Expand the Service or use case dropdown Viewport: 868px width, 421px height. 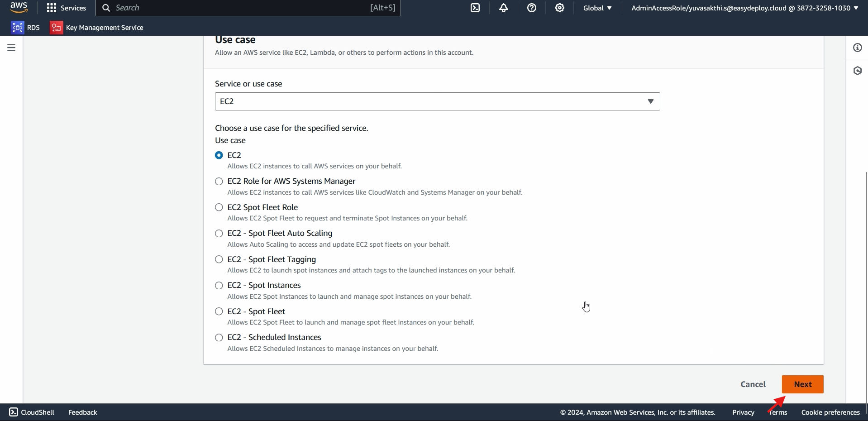pos(437,101)
